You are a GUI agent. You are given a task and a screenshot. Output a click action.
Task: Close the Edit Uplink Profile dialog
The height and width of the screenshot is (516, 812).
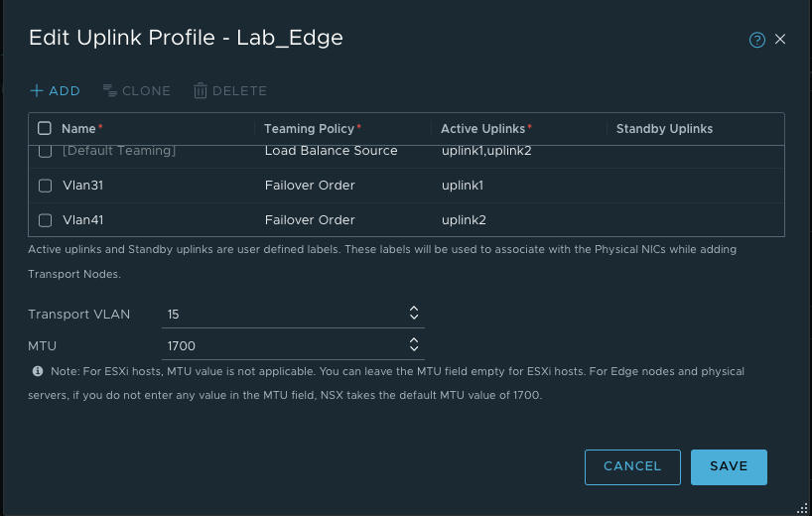[x=780, y=40]
